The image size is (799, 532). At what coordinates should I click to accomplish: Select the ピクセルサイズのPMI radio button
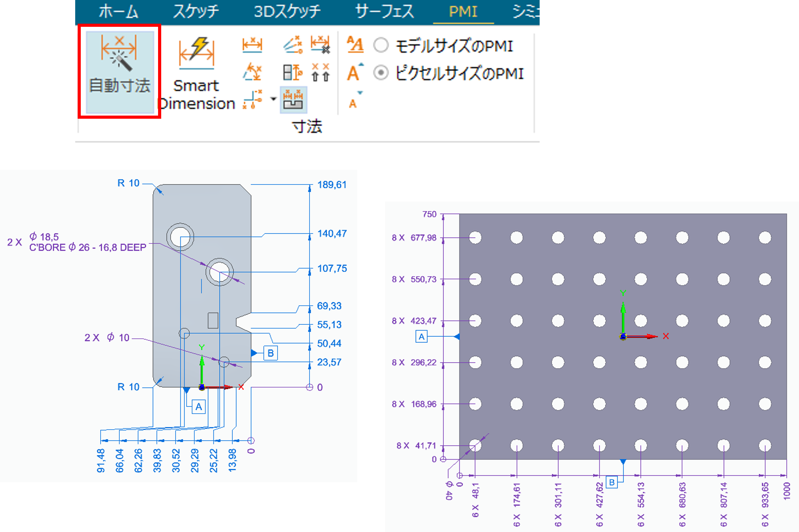[381, 73]
